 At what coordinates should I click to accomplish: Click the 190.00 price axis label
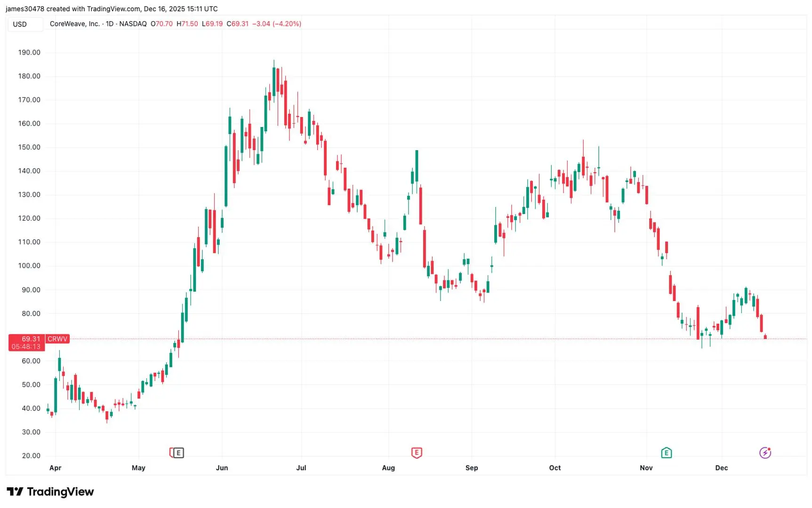click(x=29, y=52)
